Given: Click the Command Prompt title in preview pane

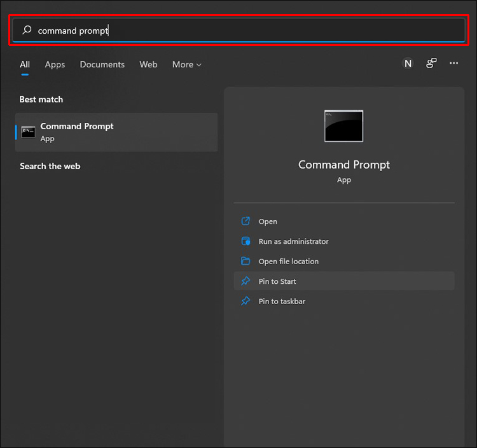Looking at the screenshot, I should (344, 165).
